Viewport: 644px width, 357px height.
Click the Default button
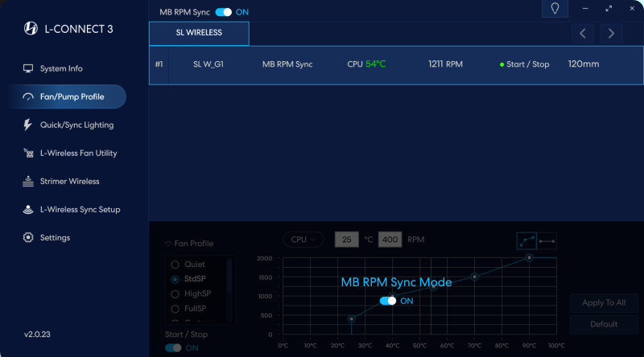pyautogui.click(x=604, y=324)
